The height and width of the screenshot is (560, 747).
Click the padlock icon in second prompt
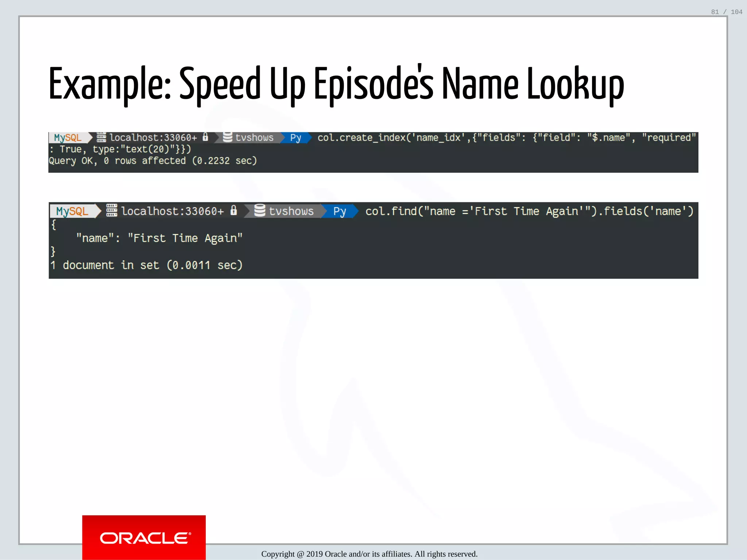[234, 210]
